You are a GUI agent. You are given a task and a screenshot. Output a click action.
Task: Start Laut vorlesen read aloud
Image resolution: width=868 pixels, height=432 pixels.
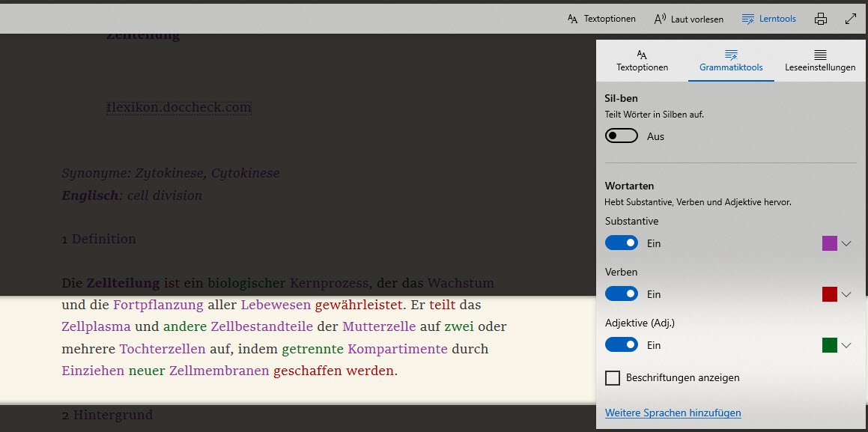689,19
